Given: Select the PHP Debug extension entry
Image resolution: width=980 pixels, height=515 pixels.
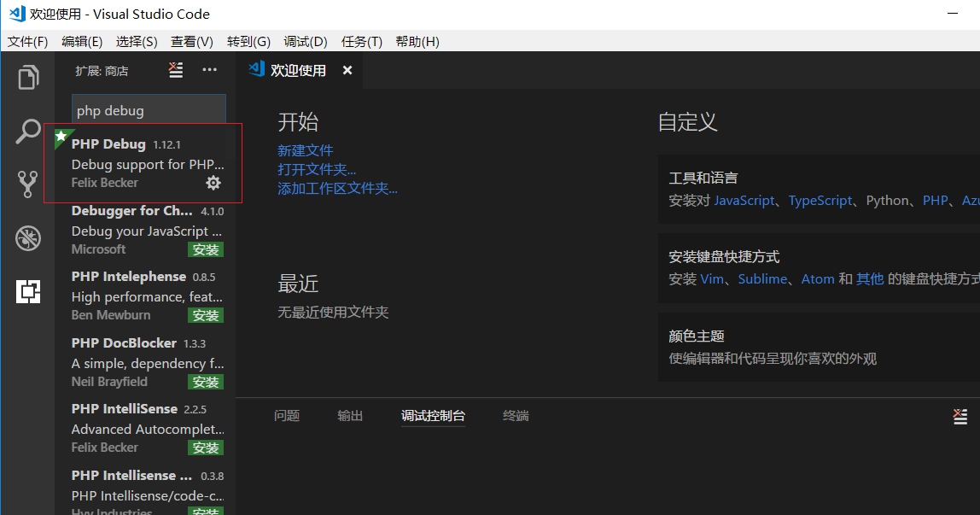Looking at the screenshot, I should tap(144, 162).
